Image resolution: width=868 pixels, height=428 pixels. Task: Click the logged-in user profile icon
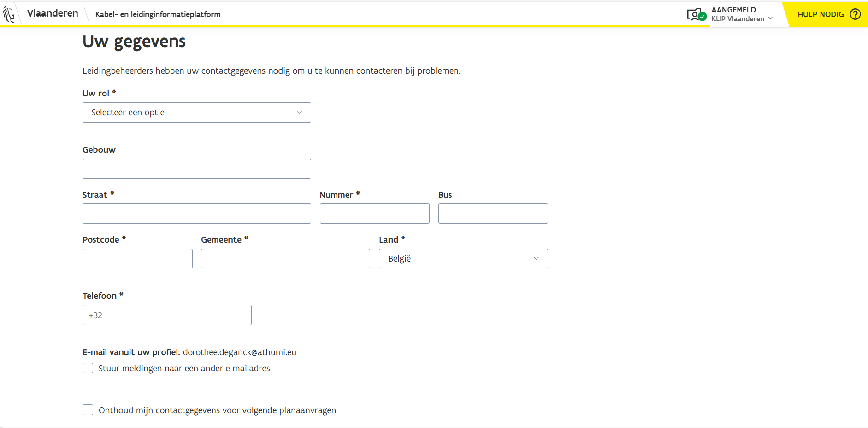coord(696,15)
